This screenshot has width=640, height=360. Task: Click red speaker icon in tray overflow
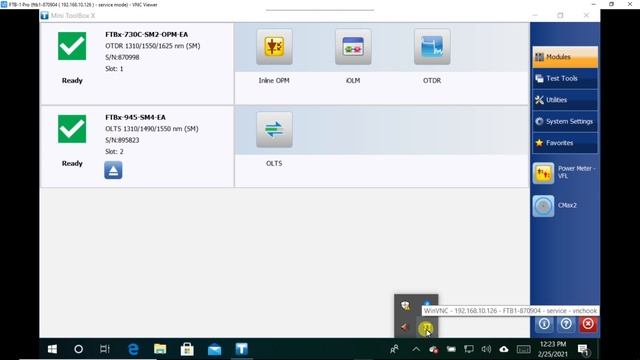point(404,327)
